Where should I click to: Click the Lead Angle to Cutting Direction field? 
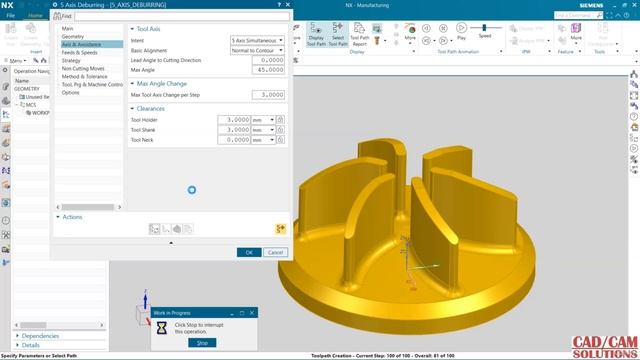pos(268,60)
